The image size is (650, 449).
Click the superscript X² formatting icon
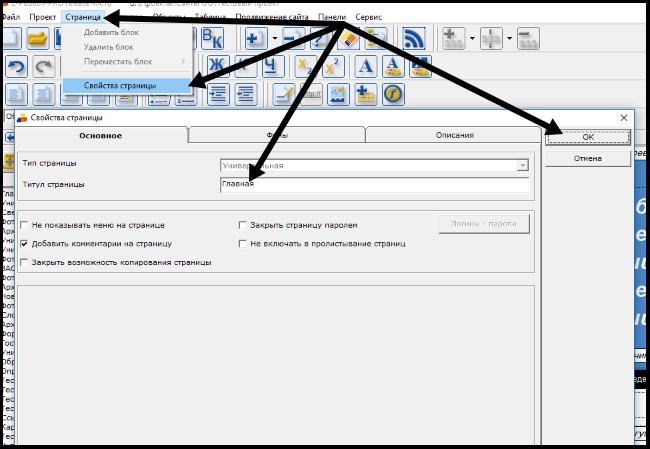point(334,67)
